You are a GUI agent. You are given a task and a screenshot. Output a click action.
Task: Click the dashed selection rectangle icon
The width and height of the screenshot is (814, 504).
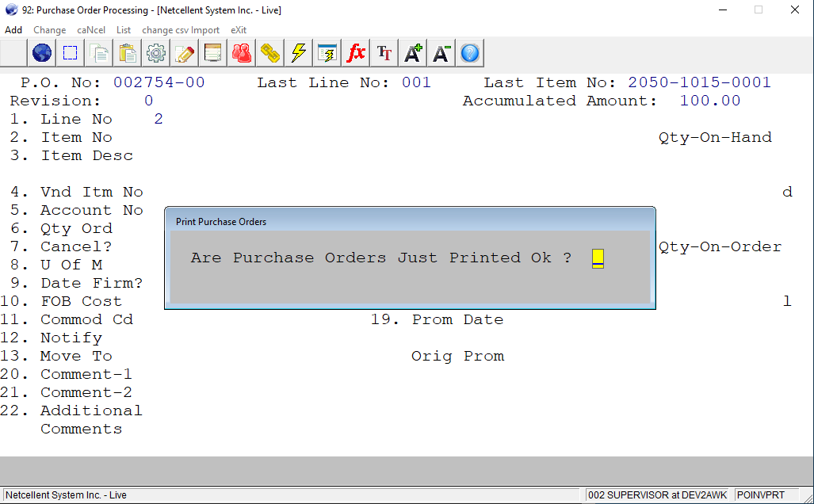pos(70,53)
